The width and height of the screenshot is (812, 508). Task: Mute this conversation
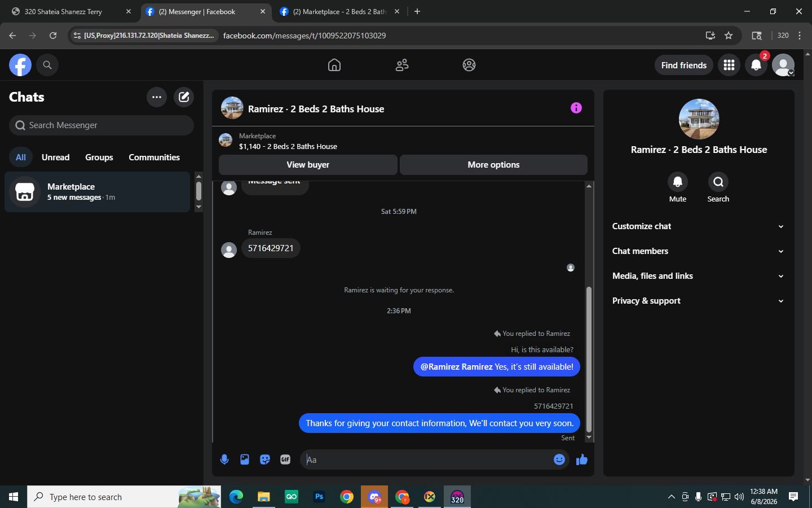point(678,187)
